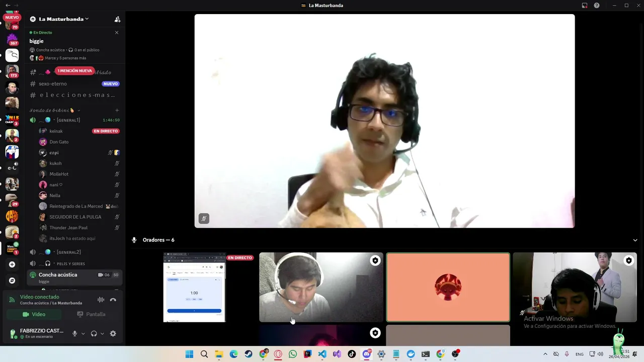644x362 pixels.
Task: Watch keinak's EN DIRECTO stream
Action: [x=106, y=131]
